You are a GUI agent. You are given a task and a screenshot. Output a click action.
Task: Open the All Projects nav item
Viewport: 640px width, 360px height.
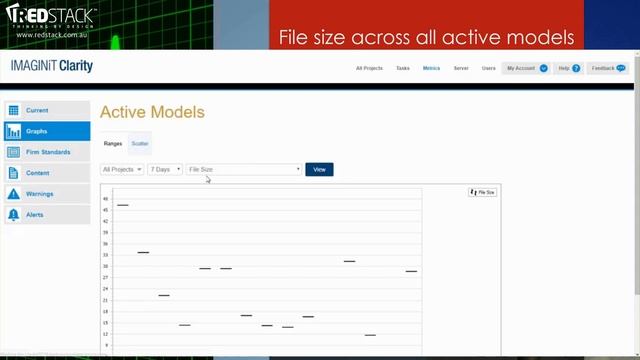369,68
